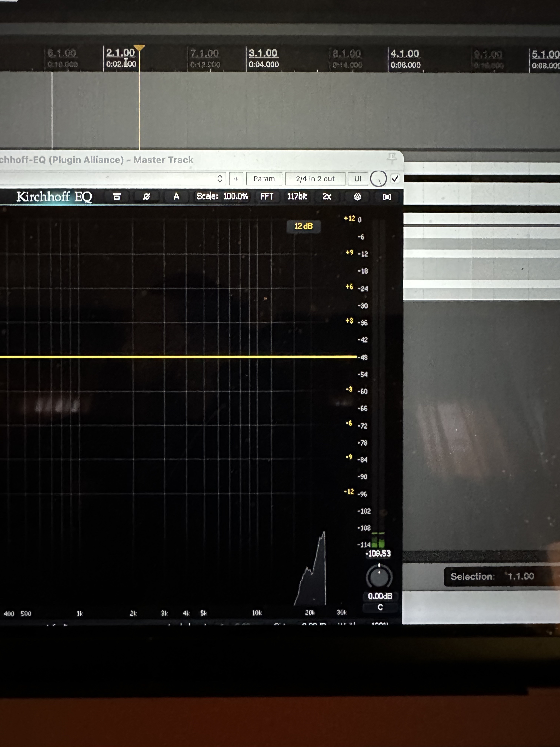560x747 pixels.
Task: Open the Param menu
Action: tap(264, 179)
